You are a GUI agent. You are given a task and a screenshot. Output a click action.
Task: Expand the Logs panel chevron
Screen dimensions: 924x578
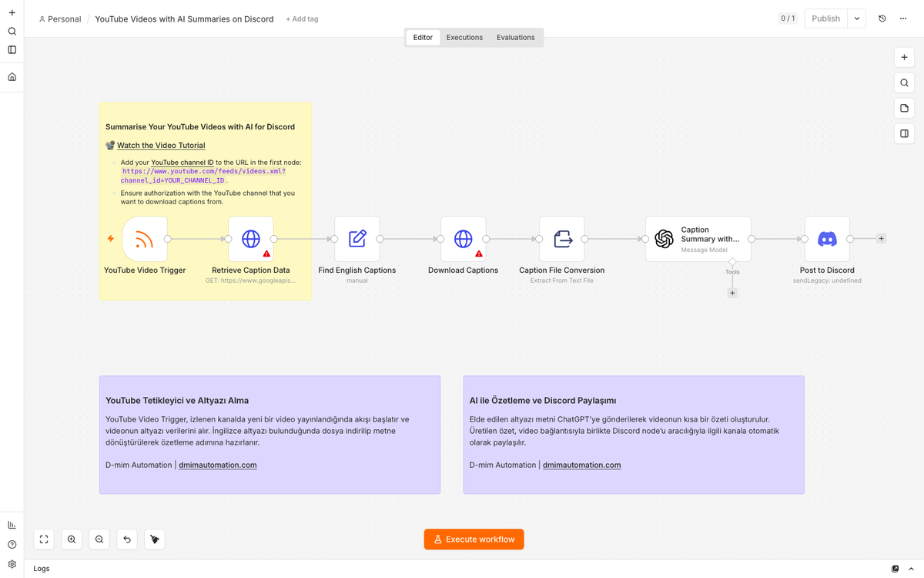[x=911, y=569]
